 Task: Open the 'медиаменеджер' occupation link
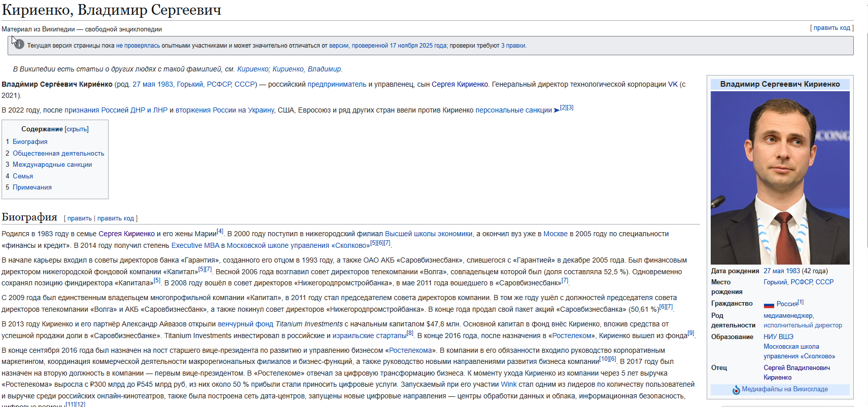click(x=788, y=316)
